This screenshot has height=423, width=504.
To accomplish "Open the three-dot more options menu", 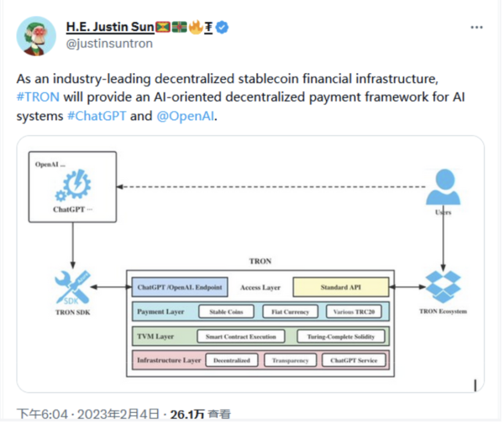I will coord(475,27).
